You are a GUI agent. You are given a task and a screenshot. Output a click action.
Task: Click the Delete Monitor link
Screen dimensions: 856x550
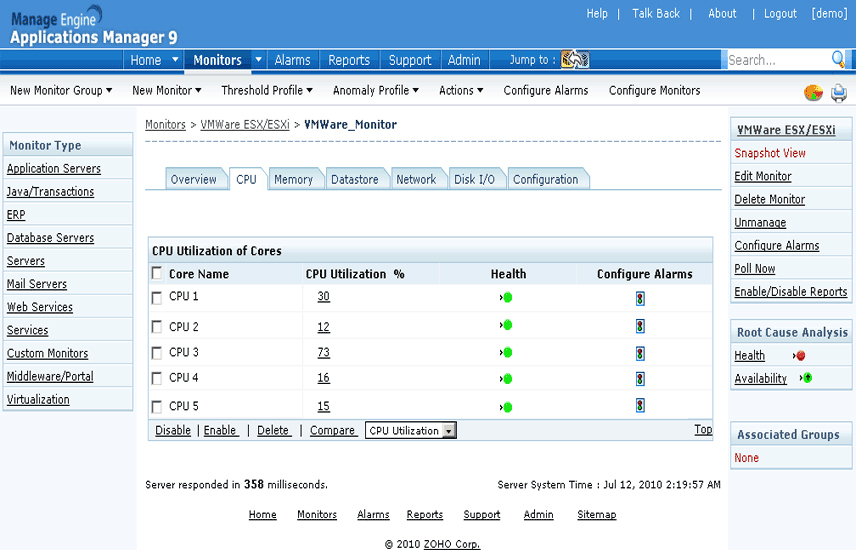click(770, 199)
